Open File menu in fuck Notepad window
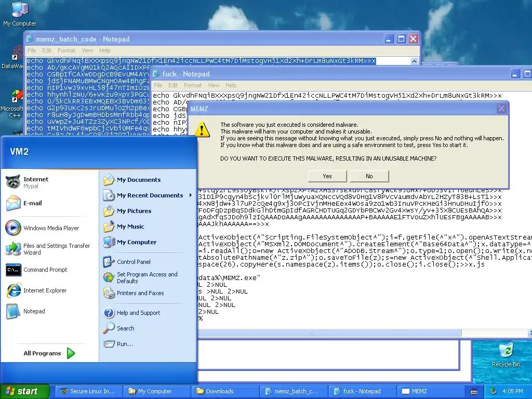532x399 pixels. pyautogui.click(x=158, y=85)
